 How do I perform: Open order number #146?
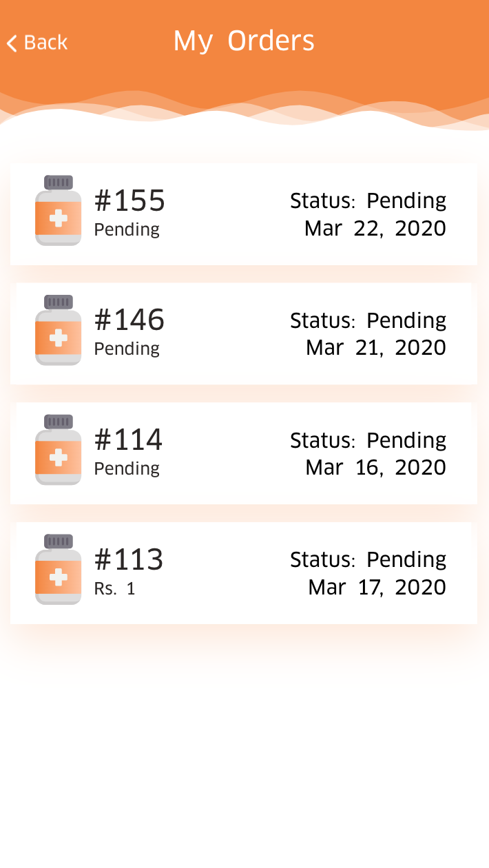pos(129,320)
